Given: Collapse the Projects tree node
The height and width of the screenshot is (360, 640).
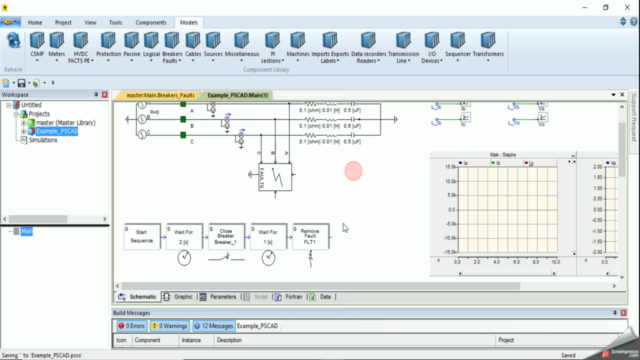Looking at the screenshot, I should 16,114.
